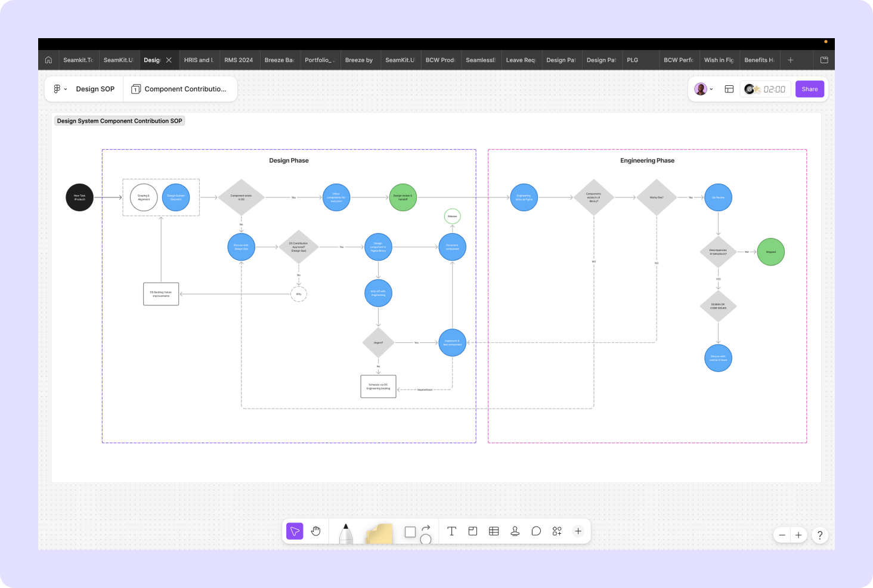Select the DS Contribution Approved? diamond
The image size is (873, 588).
299,247
